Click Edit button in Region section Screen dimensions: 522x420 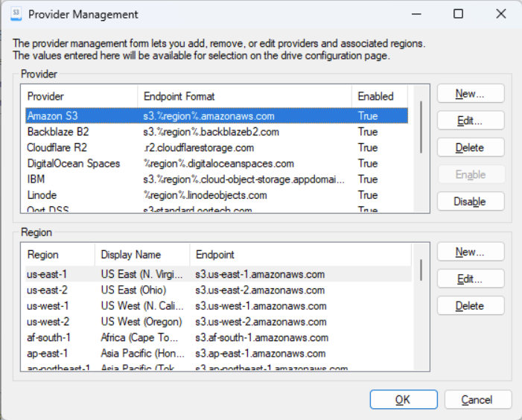coord(471,279)
